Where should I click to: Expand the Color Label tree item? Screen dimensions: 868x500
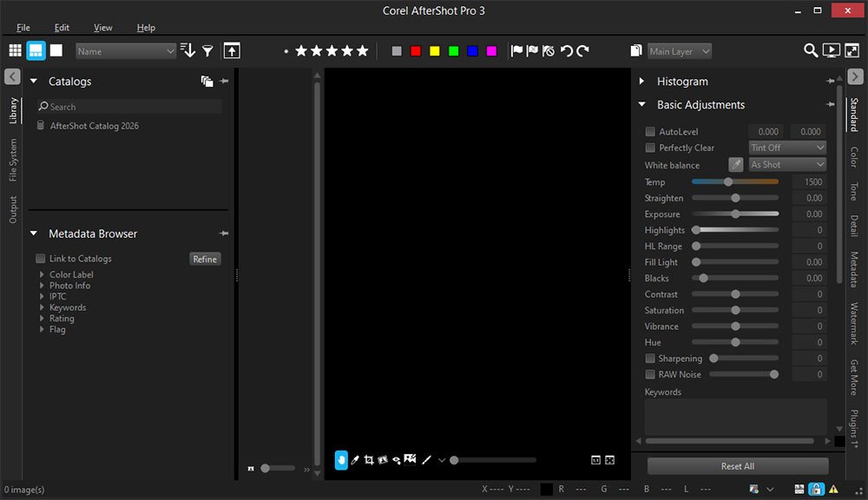pyautogui.click(x=42, y=274)
